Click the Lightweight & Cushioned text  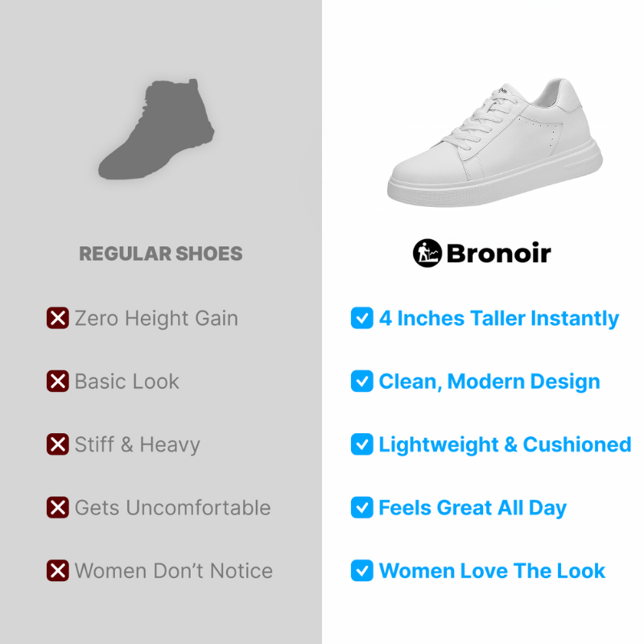505,445
